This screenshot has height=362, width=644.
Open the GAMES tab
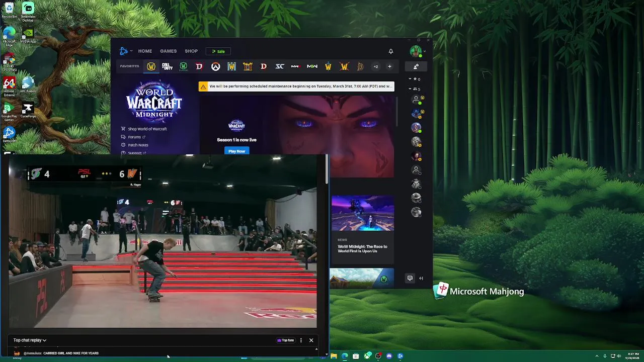[168, 51]
